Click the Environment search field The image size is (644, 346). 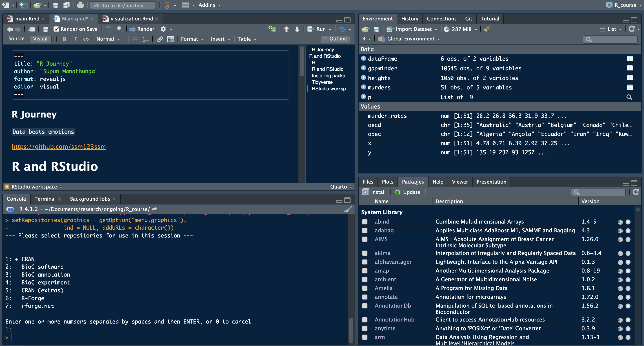click(x=610, y=39)
